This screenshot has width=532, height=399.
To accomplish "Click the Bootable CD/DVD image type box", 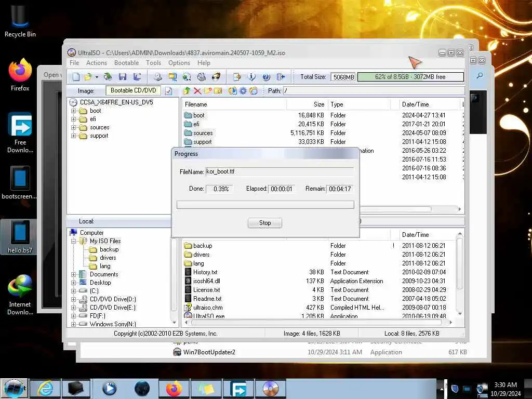I will (134, 90).
